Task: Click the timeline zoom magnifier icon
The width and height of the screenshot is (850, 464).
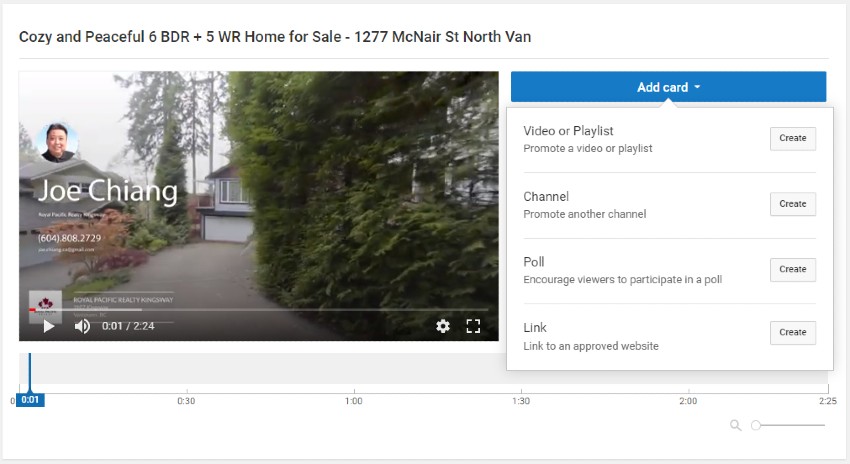Action: pyautogui.click(x=736, y=425)
